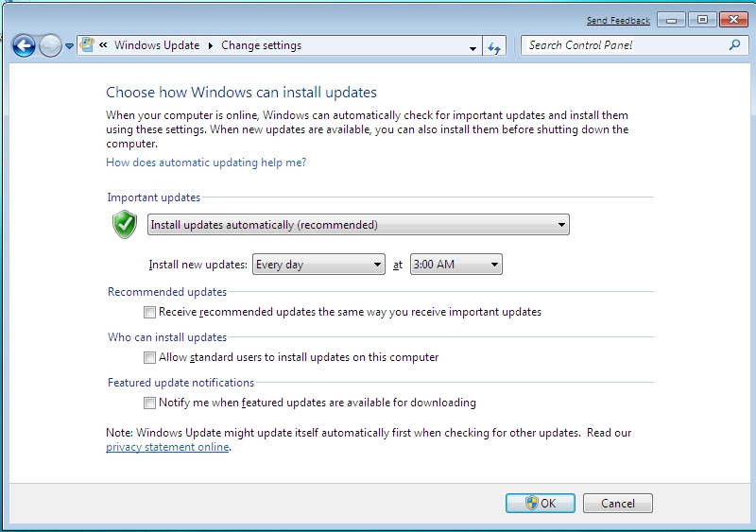Open How does automatic updating help me?
Image resolution: width=756 pixels, height=532 pixels.
[206, 163]
